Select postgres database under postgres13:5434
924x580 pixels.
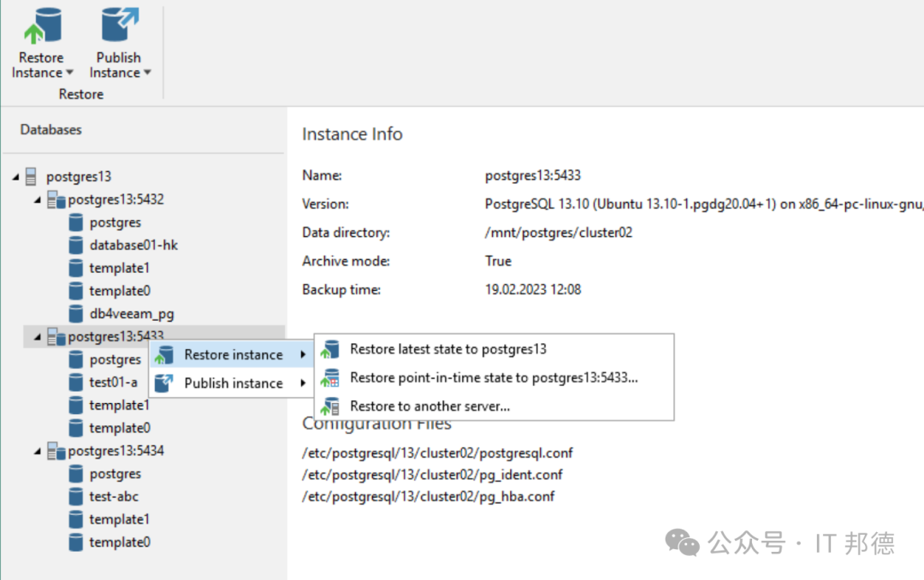(x=115, y=473)
